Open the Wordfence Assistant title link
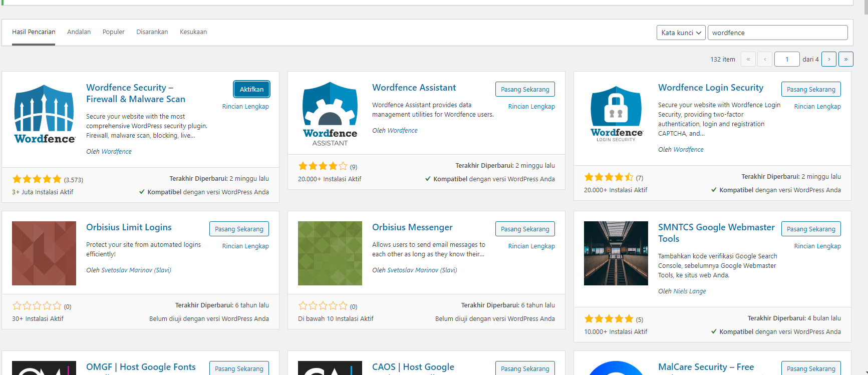This screenshot has height=375, width=868. pyautogui.click(x=414, y=88)
